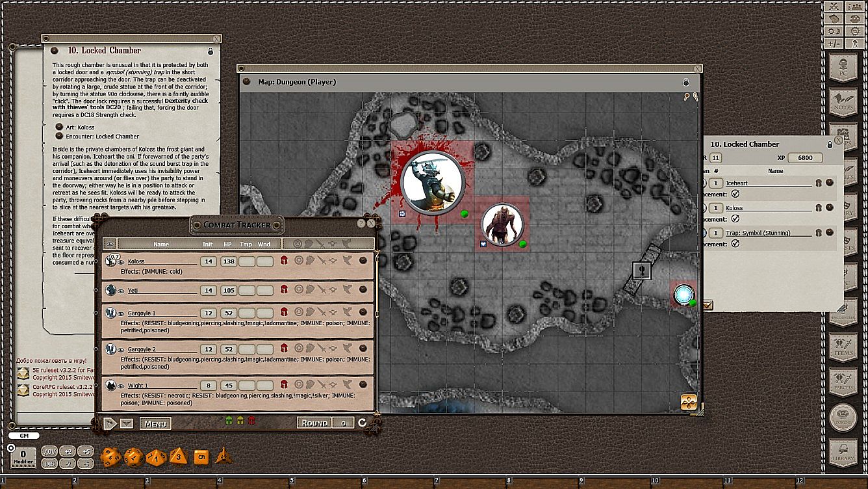Click the round reset arrow icon
868x489 pixels.
point(363,423)
